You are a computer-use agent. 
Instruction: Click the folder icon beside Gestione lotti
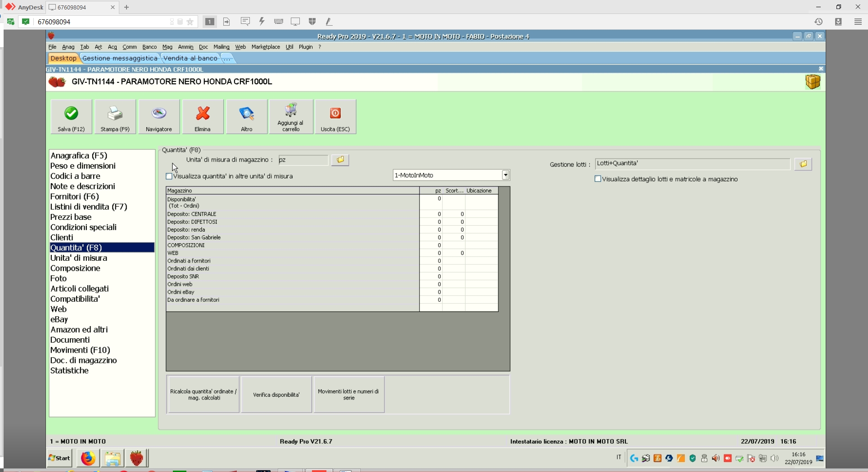(803, 164)
